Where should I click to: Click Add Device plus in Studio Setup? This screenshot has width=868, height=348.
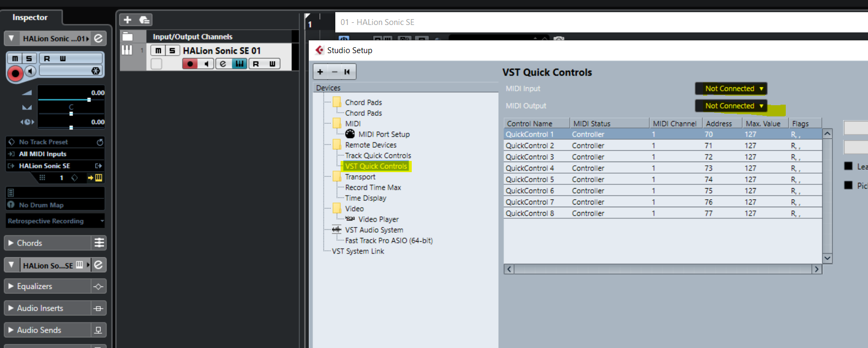(x=320, y=72)
